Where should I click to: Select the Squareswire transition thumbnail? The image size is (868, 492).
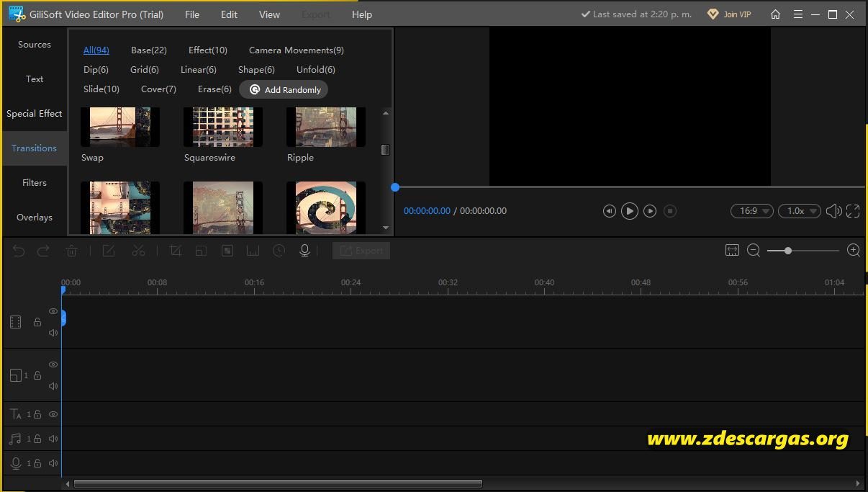pos(223,128)
